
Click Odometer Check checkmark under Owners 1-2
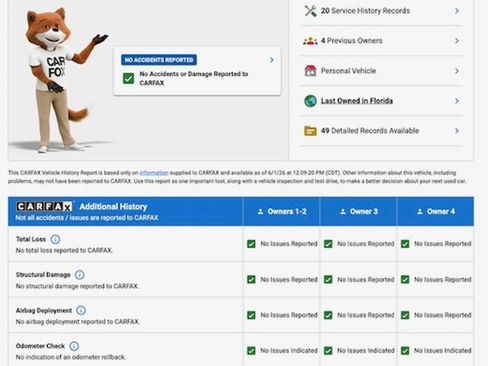pos(251,351)
